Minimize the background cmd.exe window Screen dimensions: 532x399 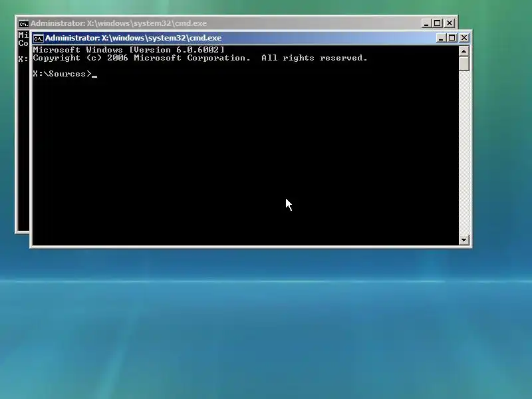click(426, 23)
